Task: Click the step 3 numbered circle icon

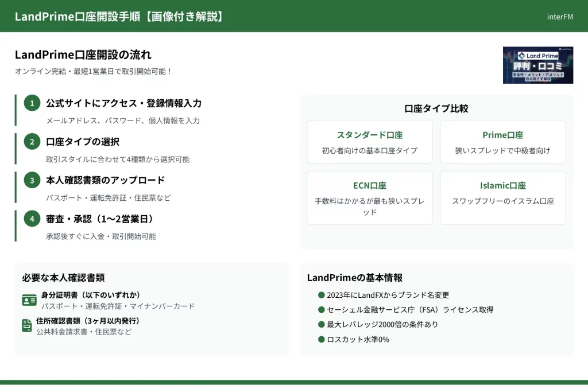Action: (x=32, y=180)
